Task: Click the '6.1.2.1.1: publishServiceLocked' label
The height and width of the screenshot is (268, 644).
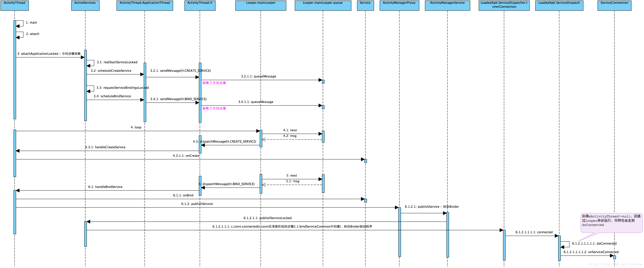Action: tap(267, 218)
